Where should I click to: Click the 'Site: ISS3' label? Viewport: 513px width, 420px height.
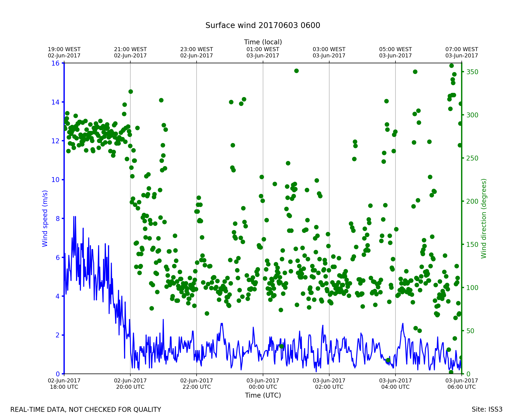[487, 409]
